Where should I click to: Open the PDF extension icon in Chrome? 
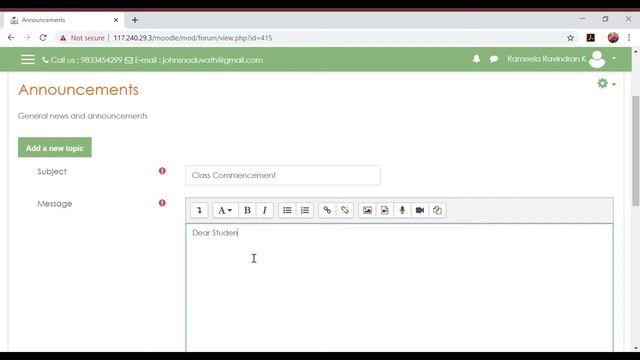coord(591,38)
